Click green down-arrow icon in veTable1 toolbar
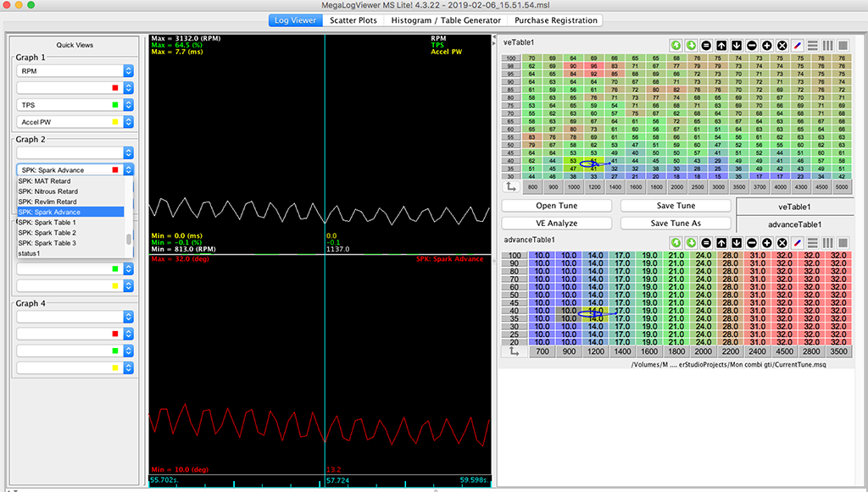868x492 pixels. [x=692, y=45]
